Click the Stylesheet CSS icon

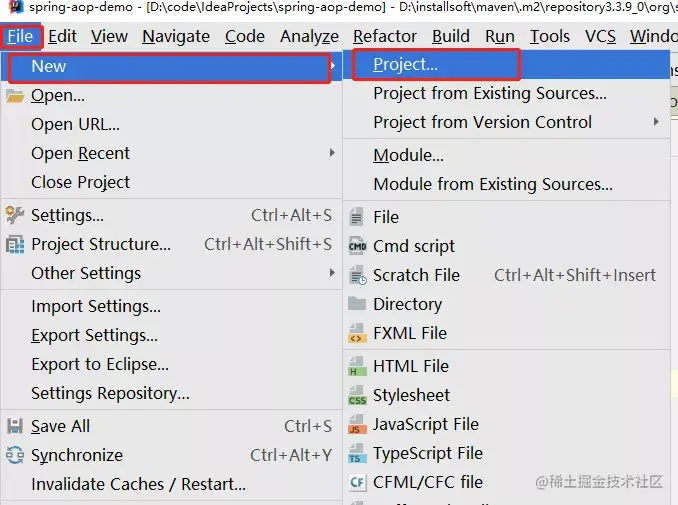tap(357, 395)
